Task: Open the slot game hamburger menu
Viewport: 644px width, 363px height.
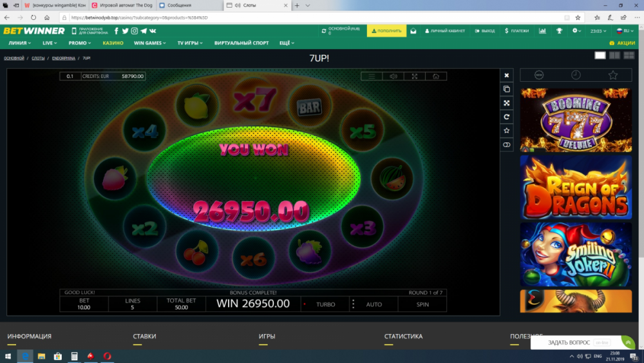Action: tap(372, 76)
